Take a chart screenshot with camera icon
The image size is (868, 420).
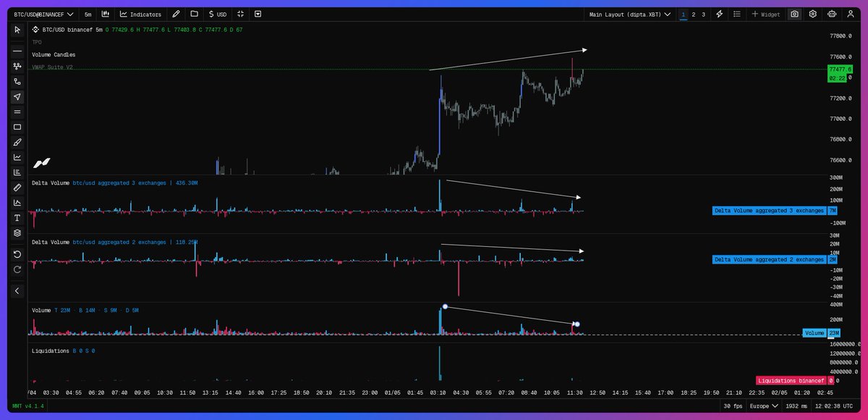[795, 14]
